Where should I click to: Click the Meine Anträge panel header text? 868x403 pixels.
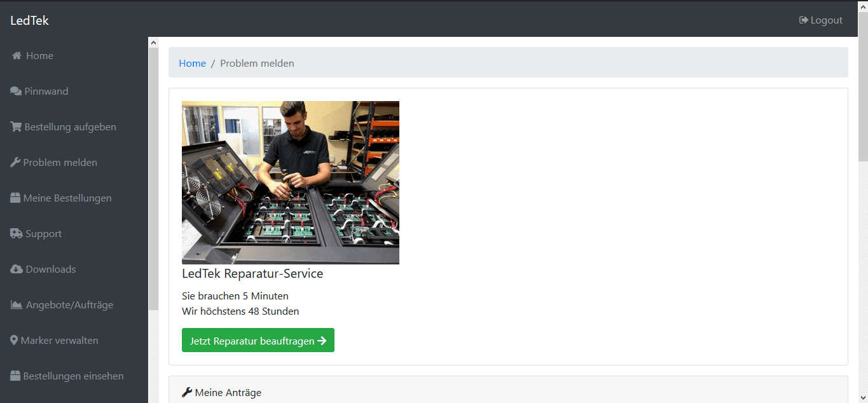[228, 393]
